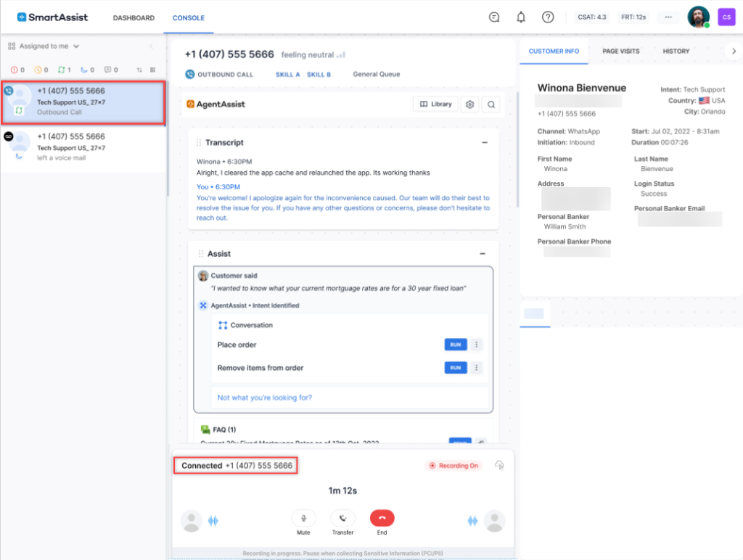Viewport: 743px width, 560px height.
Task: Click the feedback chat bubble icon
Action: (493, 17)
